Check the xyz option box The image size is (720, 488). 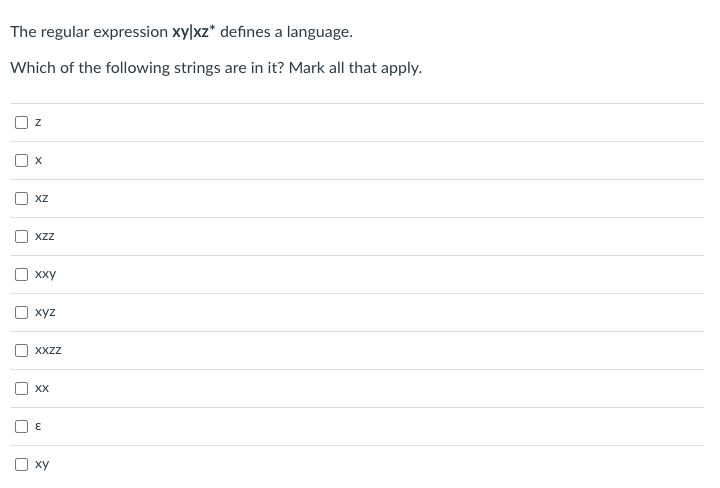point(21,313)
